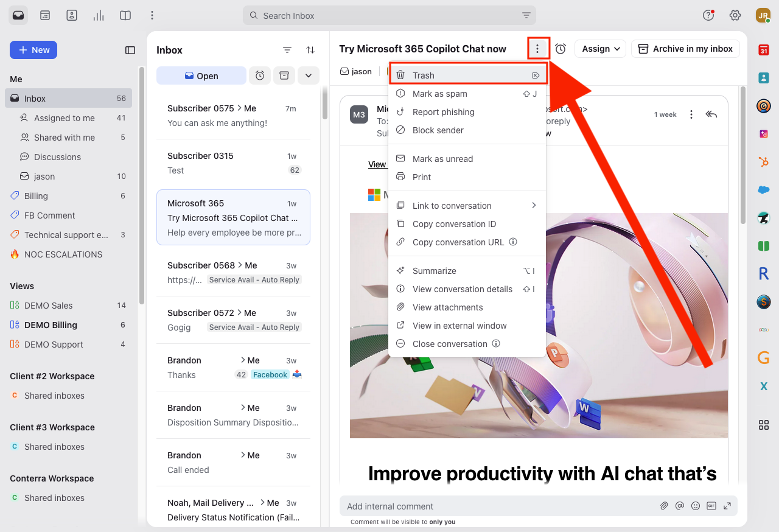Image resolution: width=779 pixels, height=532 pixels.
Task: Open the more options dots in top bar
Action: [152, 15]
